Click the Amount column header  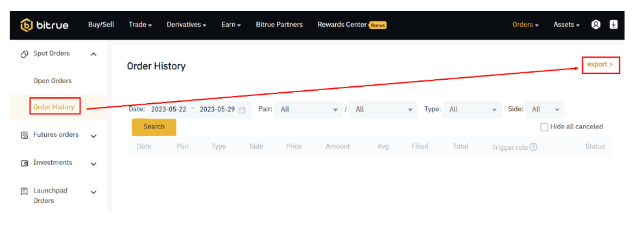coord(338,147)
